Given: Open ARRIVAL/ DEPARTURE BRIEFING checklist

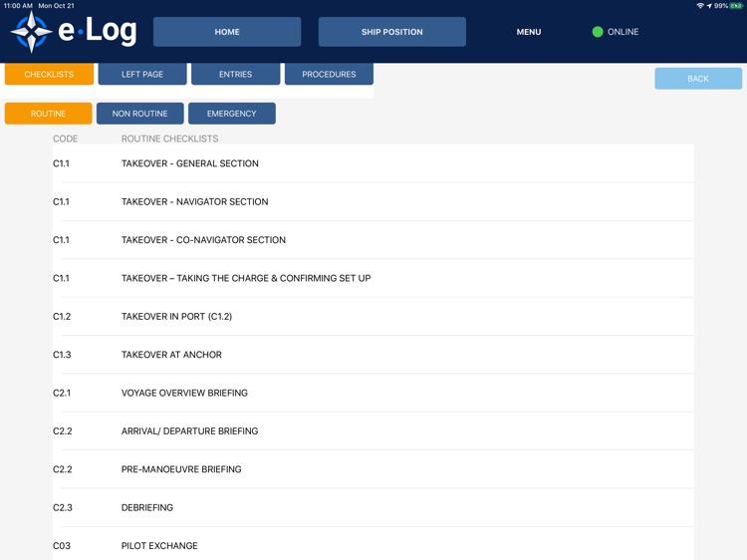Looking at the screenshot, I should 373,430.
